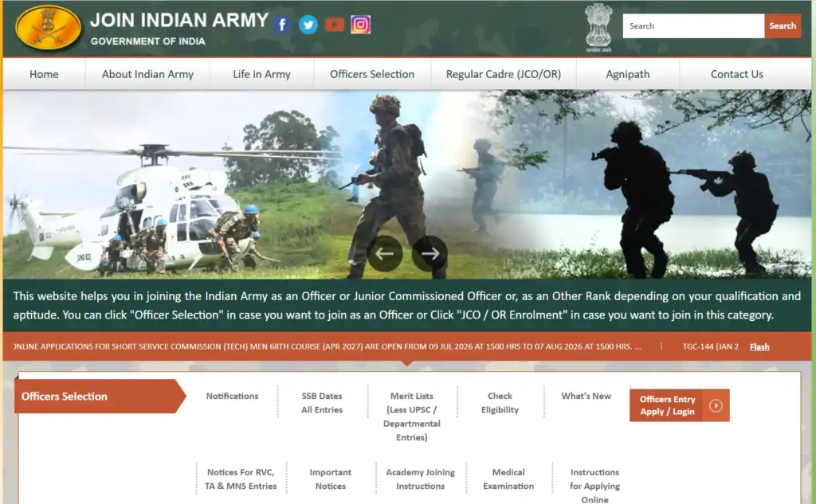Open the Agnipath menu item
Viewport: 816px width, 504px height.
click(x=628, y=74)
